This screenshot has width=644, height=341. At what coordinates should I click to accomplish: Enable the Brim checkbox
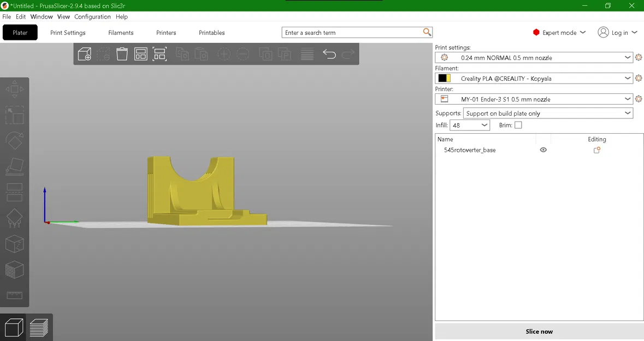pos(518,125)
